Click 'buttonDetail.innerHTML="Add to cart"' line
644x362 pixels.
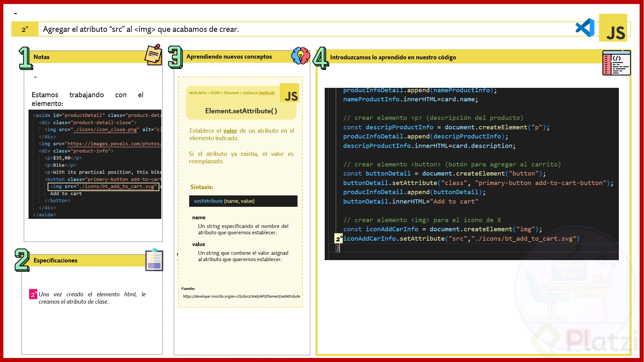pos(411,201)
